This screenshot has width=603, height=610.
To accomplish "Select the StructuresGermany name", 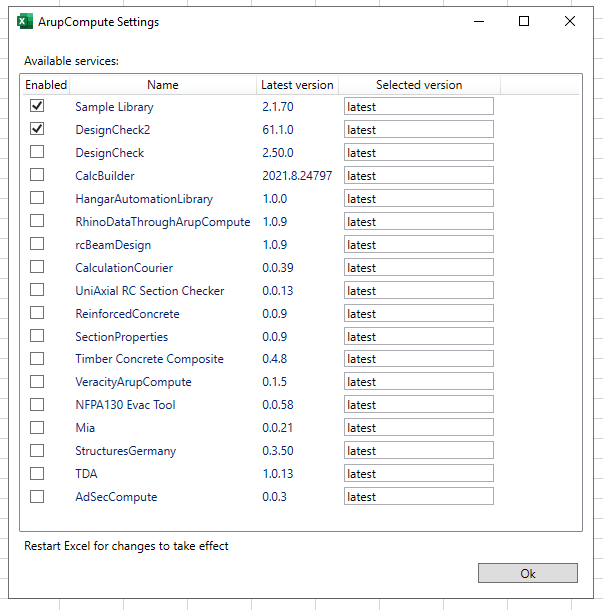I will [x=126, y=451].
